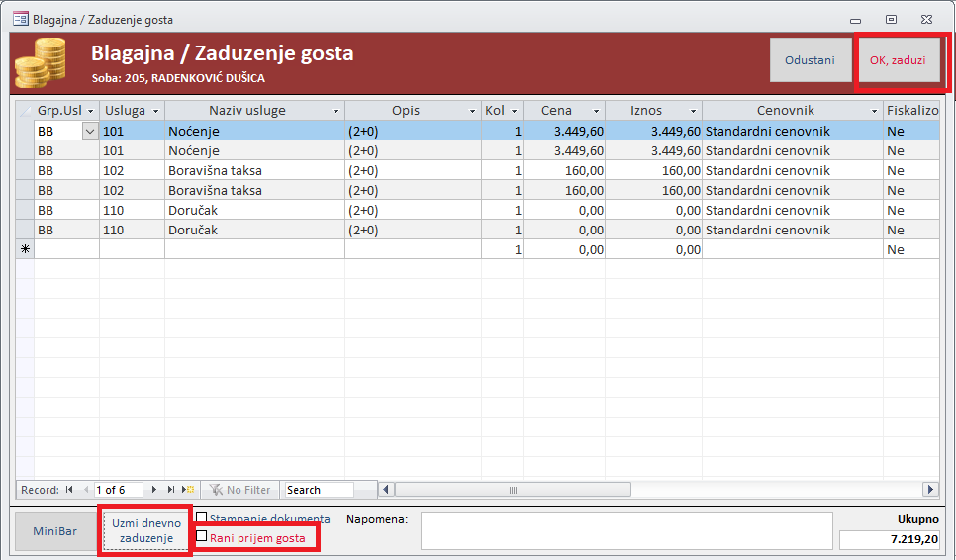This screenshot has width=956, height=560.
Task: Click into the Napomena text field
Action: click(x=626, y=530)
